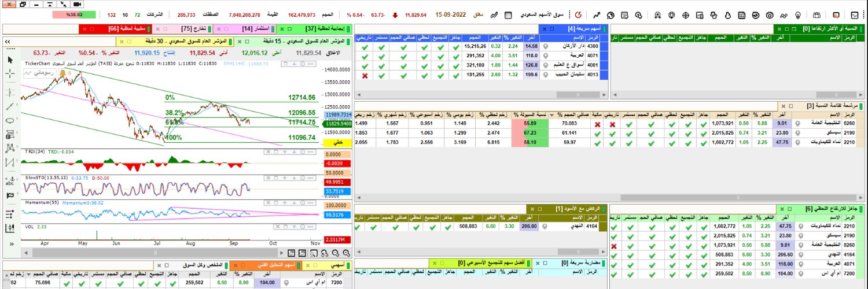Click the gift boxes icon in top toolbar
This screenshot has height=289, width=868.
pyautogui.click(x=817, y=15)
